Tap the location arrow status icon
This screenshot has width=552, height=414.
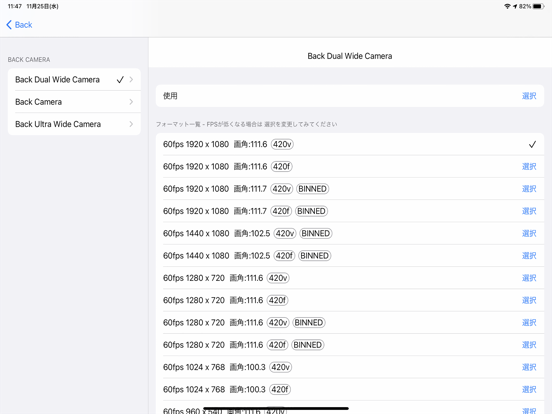[x=515, y=6]
